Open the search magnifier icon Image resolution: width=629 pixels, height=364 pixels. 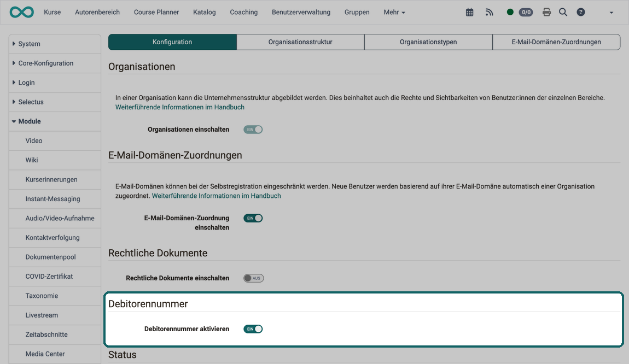(x=563, y=13)
